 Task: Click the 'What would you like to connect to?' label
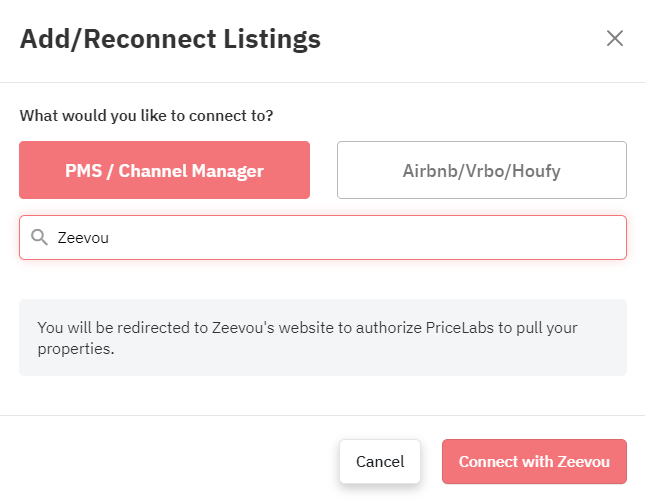[146, 116]
